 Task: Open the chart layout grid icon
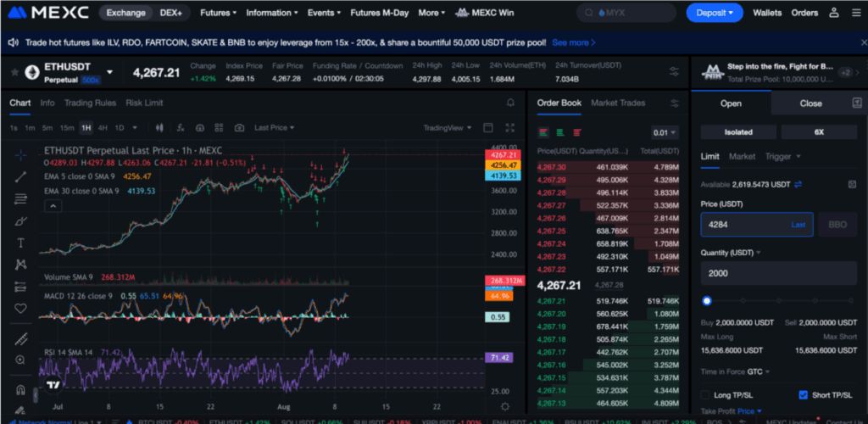[219, 128]
